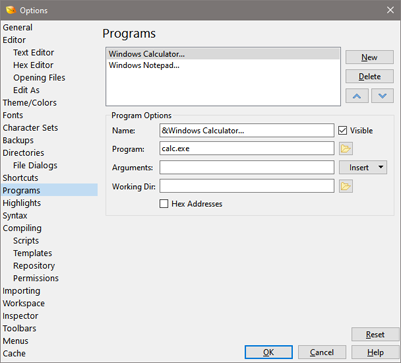Open the Fonts category
The height and width of the screenshot is (363, 401).
[13, 115]
